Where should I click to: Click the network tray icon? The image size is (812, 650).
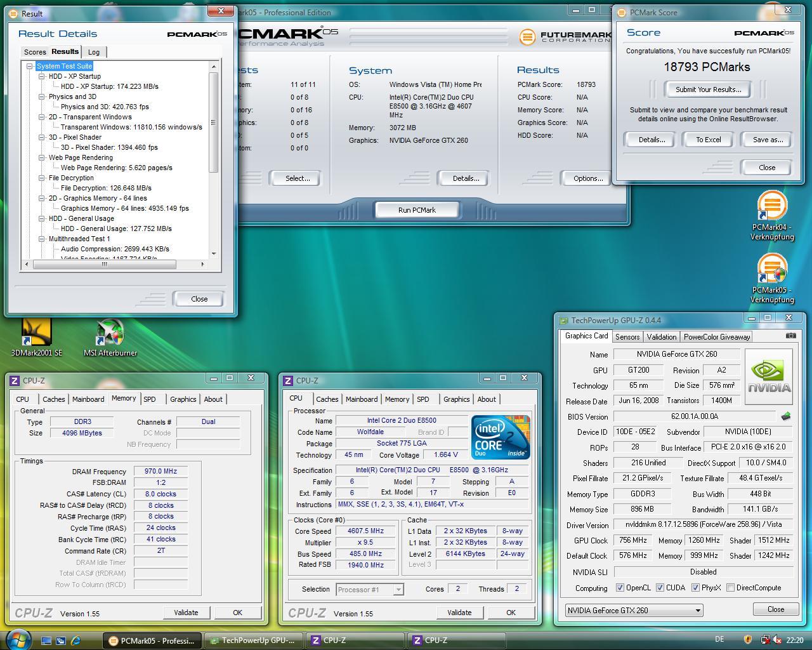[x=765, y=640]
